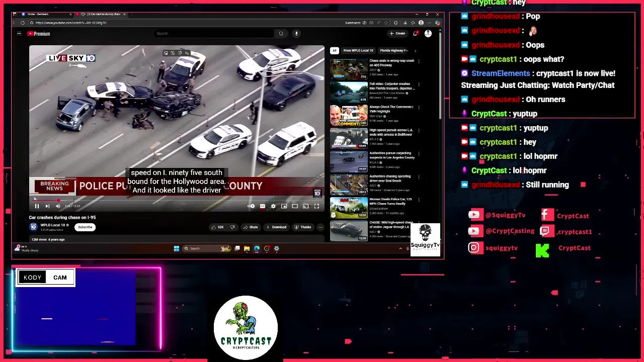Open the Create menu
This screenshot has width=644, height=362.
[x=397, y=34]
